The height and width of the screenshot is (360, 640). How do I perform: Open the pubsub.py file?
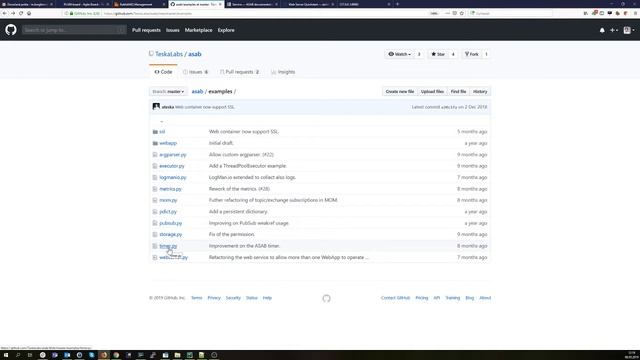pos(171,223)
